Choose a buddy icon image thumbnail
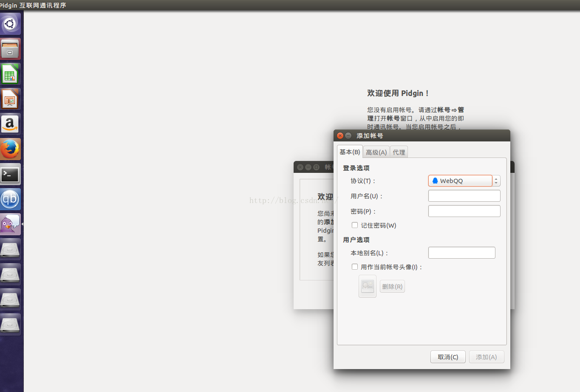The image size is (580, 392). coord(368,286)
